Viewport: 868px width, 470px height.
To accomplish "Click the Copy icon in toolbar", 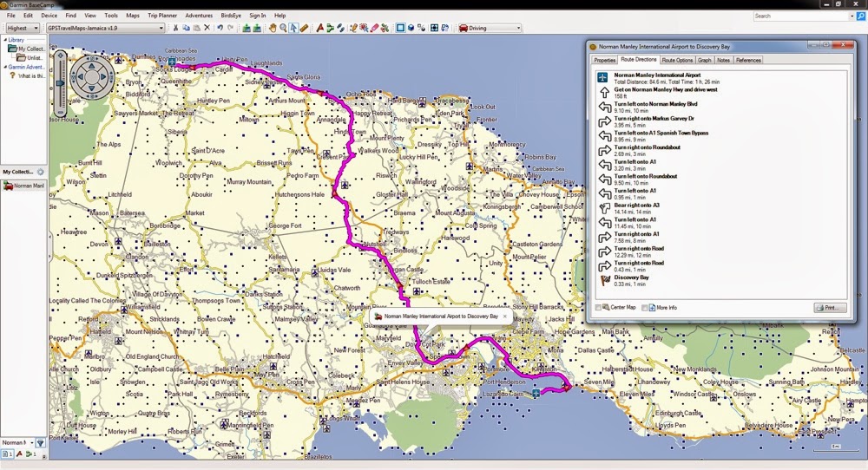I will pyautogui.click(x=186, y=28).
